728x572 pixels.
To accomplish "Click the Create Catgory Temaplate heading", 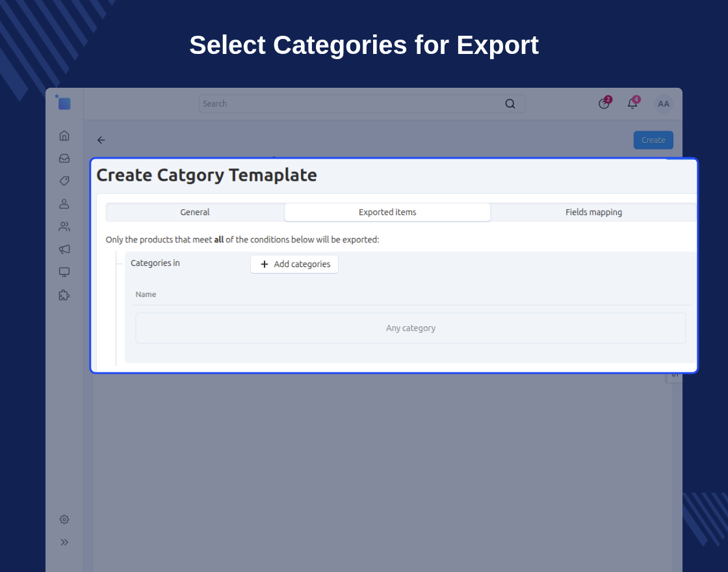I will 207,175.
